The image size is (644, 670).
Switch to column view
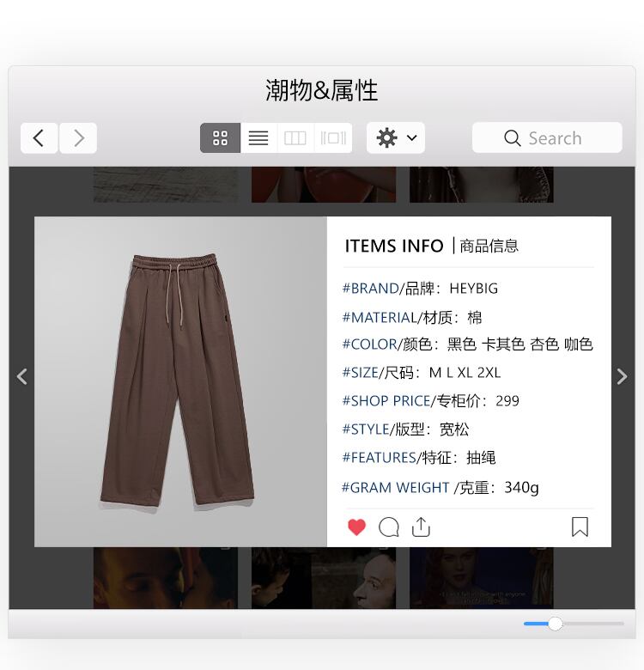point(295,138)
